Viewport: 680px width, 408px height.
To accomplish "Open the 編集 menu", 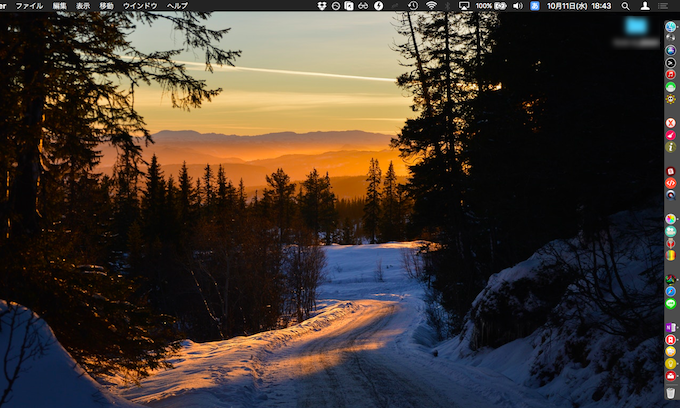I will (60, 6).
